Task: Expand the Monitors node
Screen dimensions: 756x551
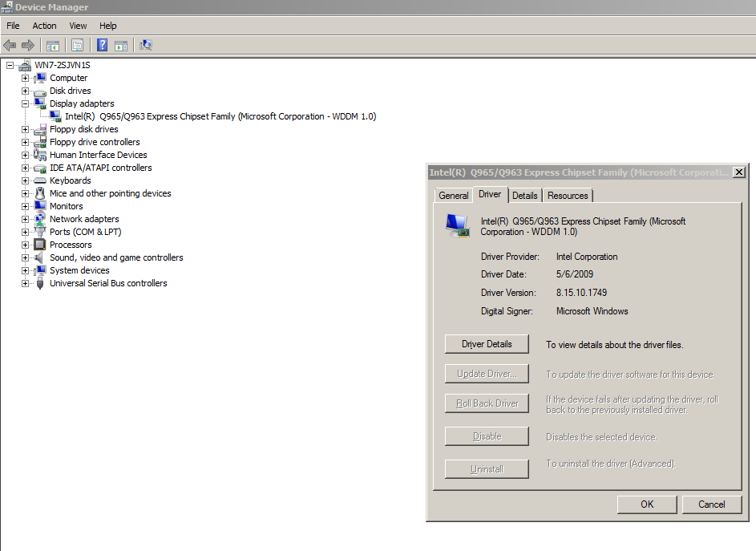Action: coord(25,206)
